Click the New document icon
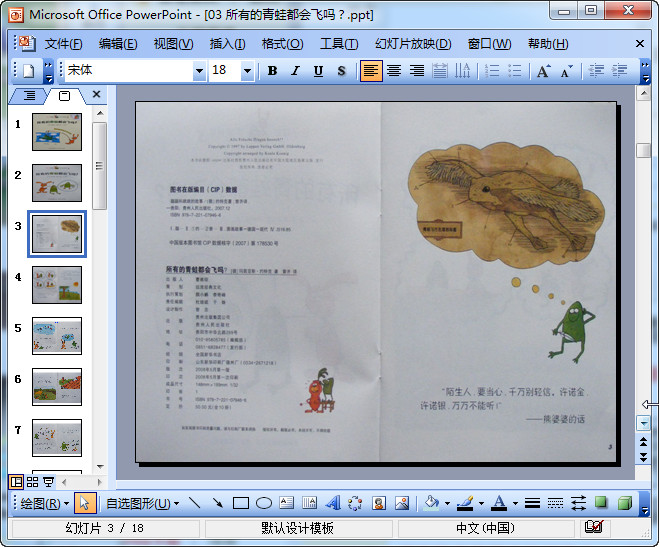Screen dimensions: 659x547 coord(29,71)
